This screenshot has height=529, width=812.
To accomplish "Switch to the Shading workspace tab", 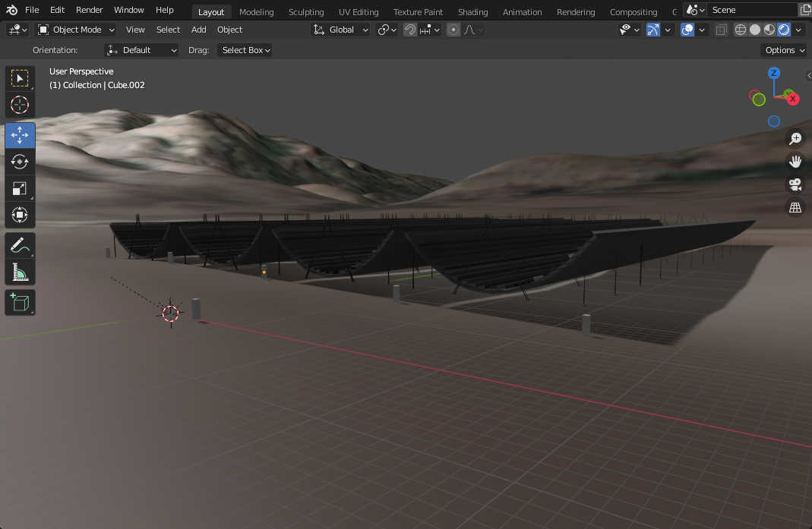I will (472, 11).
